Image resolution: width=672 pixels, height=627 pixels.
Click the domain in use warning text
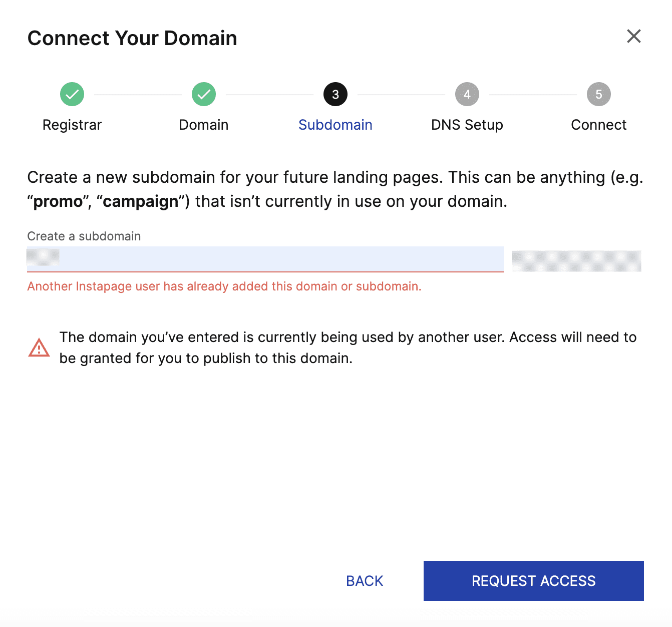tap(348, 348)
